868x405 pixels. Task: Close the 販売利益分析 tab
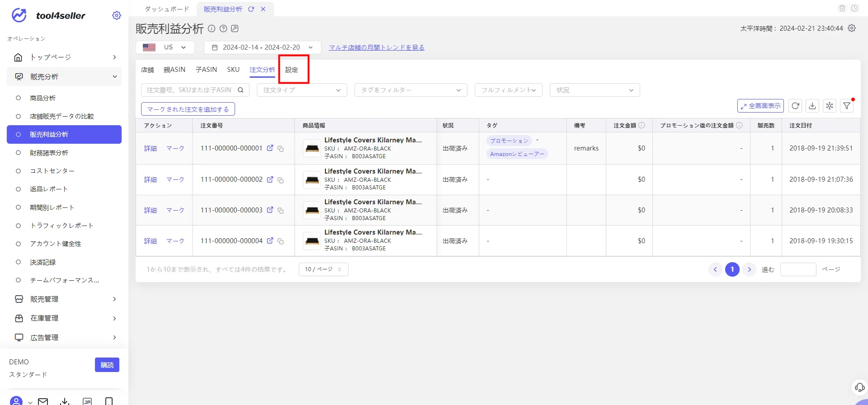[x=263, y=9]
